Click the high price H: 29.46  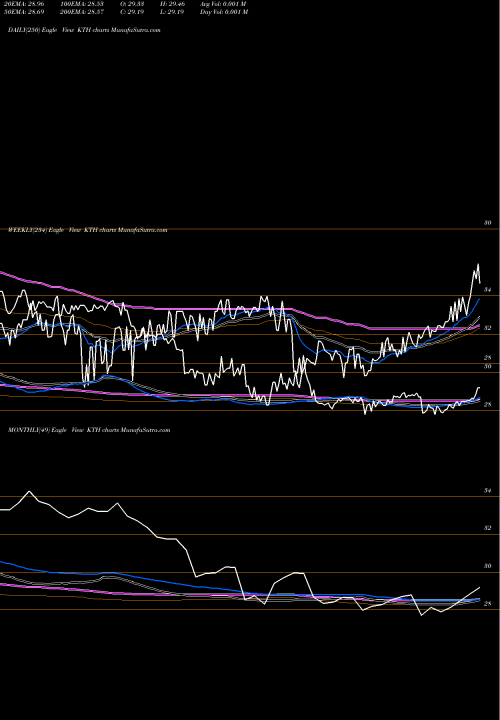pos(172,4)
